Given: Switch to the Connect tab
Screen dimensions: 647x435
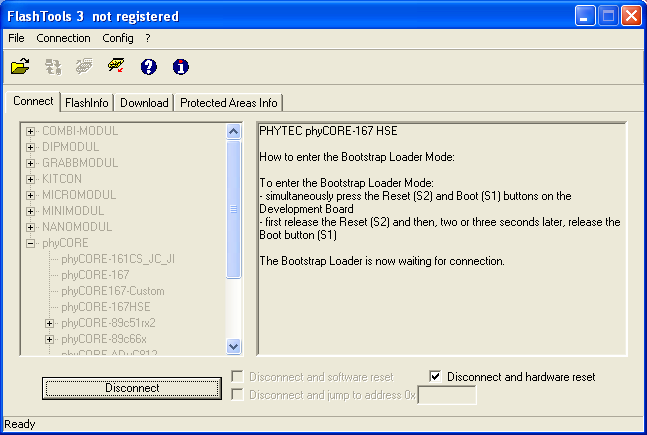Looking at the screenshot, I should click(x=33, y=101).
